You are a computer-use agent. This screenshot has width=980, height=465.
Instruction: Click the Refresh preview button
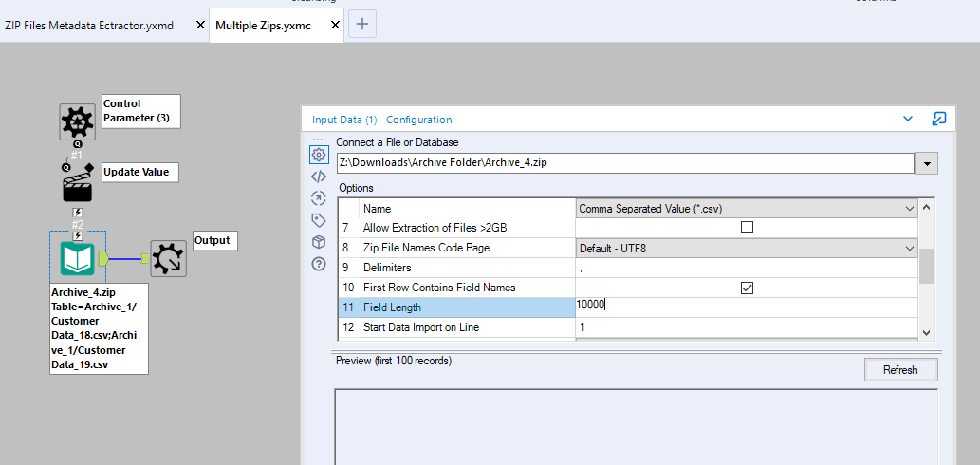pos(900,370)
